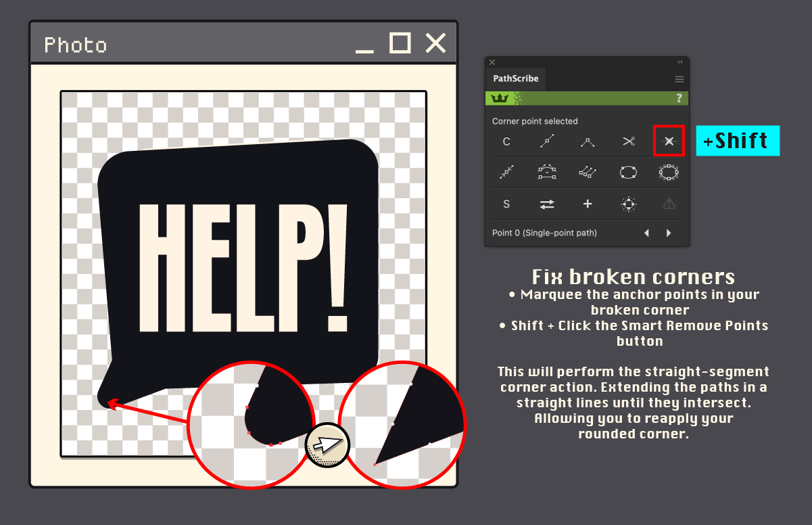Click the 'C' button in PathScribe
Image resolution: width=812 pixels, height=525 pixels.
coord(506,141)
